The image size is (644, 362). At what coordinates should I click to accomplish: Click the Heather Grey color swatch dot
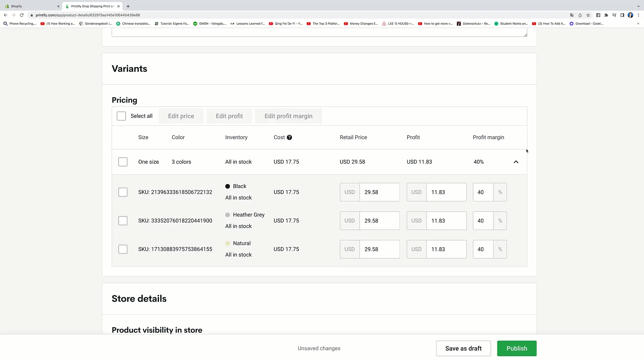pos(228,215)
